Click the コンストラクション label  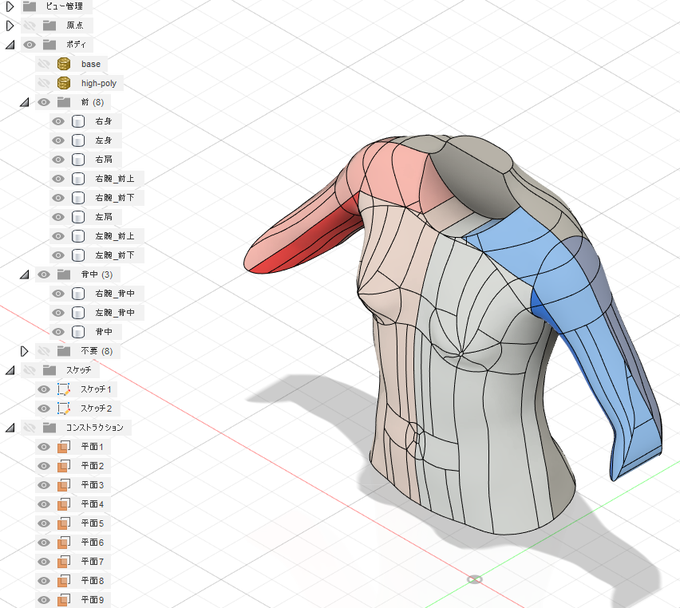pyautogui.click(x=95, y=428)
